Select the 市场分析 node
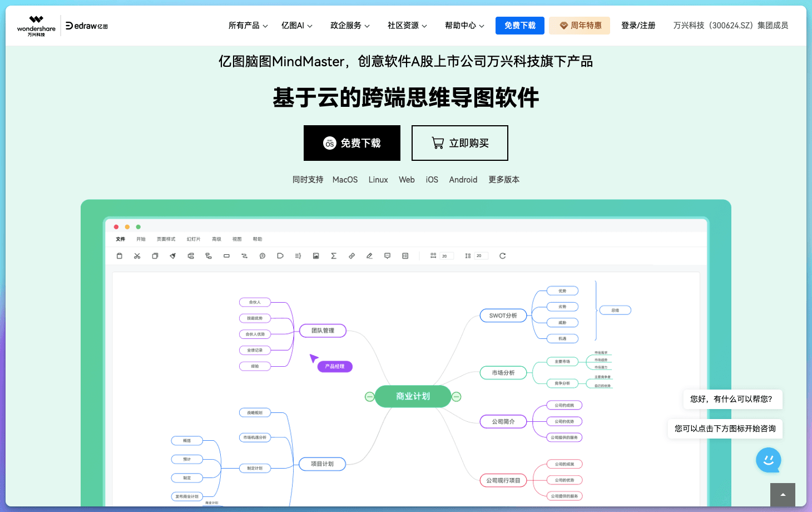The image size is (812, 512). (x=503, y=373)
